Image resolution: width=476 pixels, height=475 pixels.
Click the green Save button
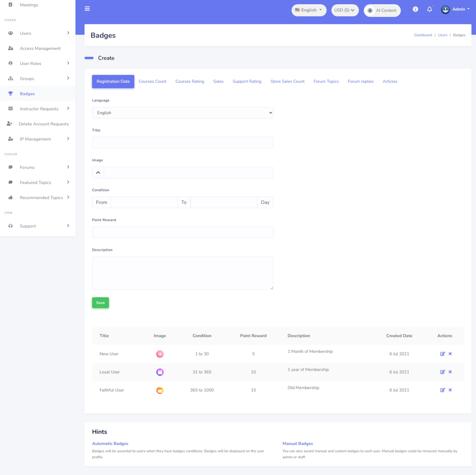(101, 303)
